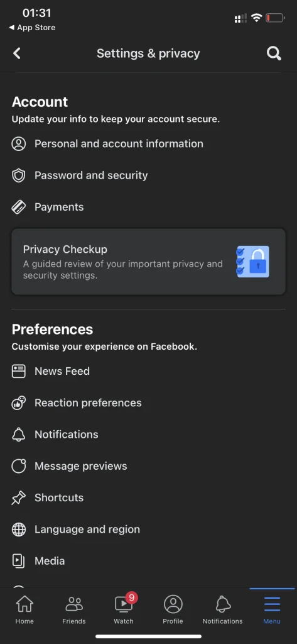This screenshot has height=644, width=297.
Task: Tap the News Feed icon
Action: (18, 371)
